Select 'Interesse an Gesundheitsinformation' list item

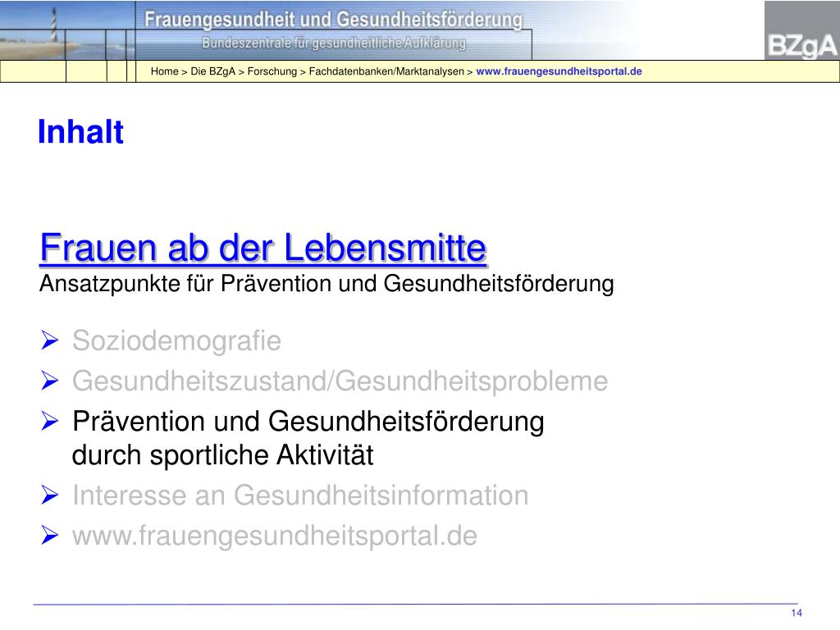[x=300, y=495]
